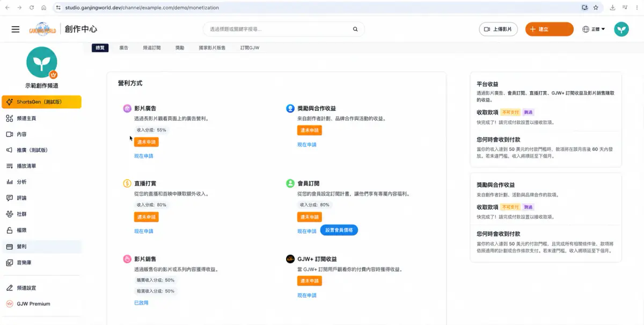Click the 上傳影片 button
Viewport: 644px width, 325px height.
[498, 29]
